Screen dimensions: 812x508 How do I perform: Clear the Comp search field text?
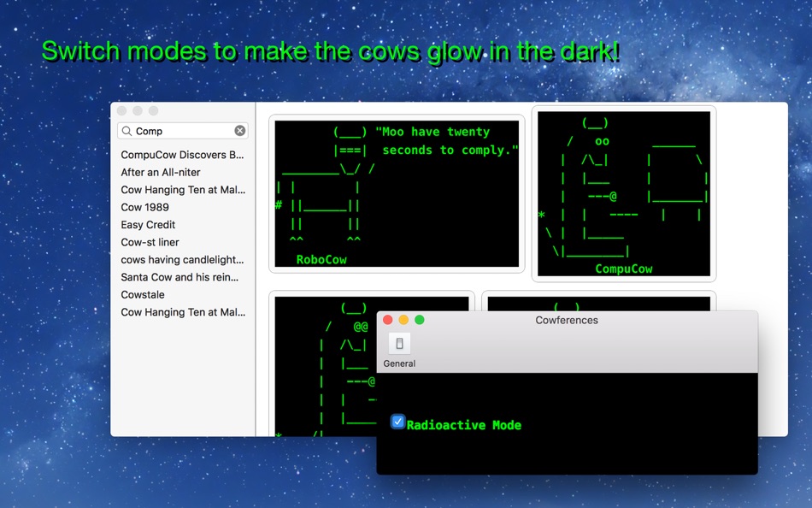point(240,131)
